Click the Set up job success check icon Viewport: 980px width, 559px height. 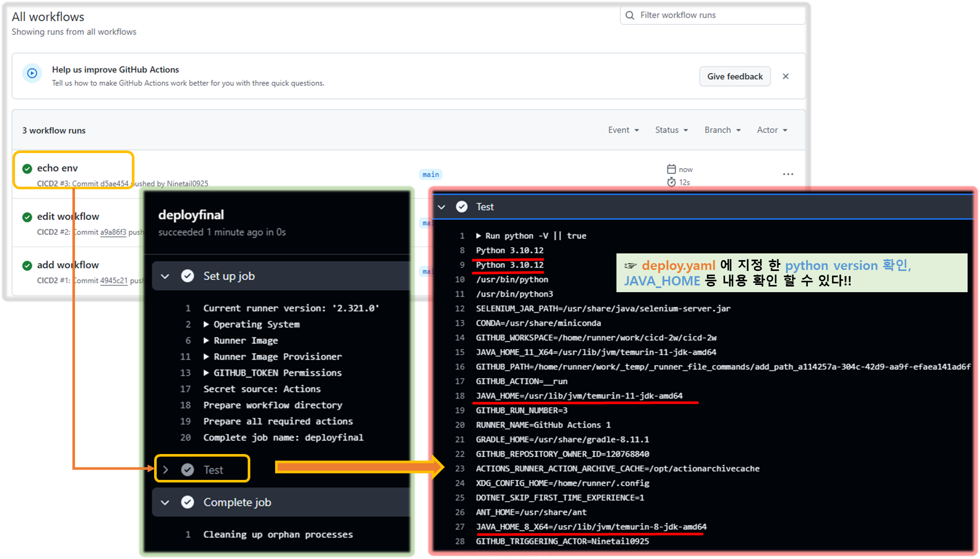(188, 276)
